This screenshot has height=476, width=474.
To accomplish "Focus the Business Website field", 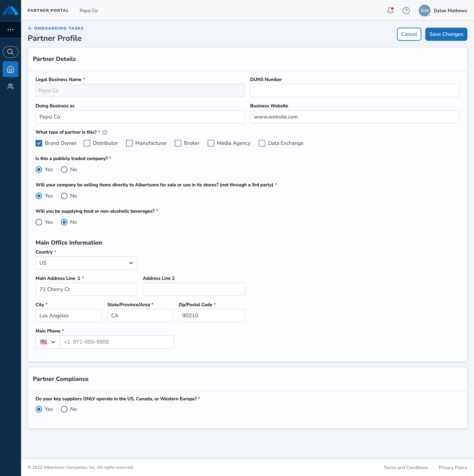I will tap(355, 117).
